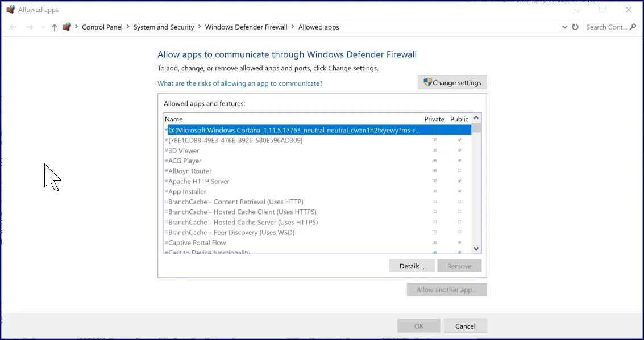This screenshot has width=644, height=340.
Task: Click the Cancel button
Action: coord(466,326)
